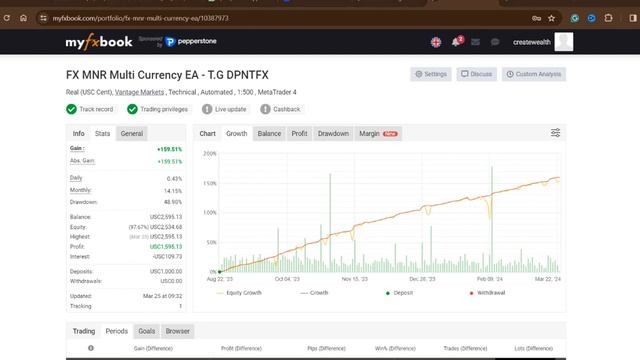The width and height of the screenshot is (640, 360).
Task: Click the Periods table info icon
Action: (x=91, y=348)
